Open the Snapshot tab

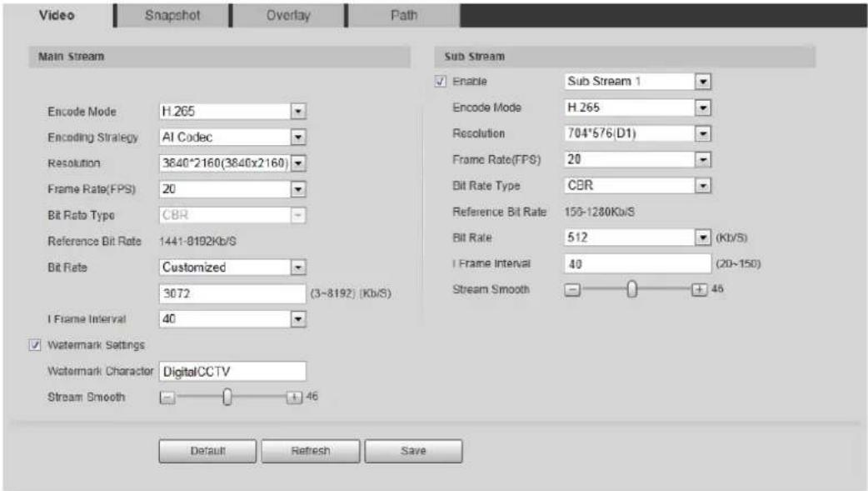pyautogui.click(x=172, y=16)
